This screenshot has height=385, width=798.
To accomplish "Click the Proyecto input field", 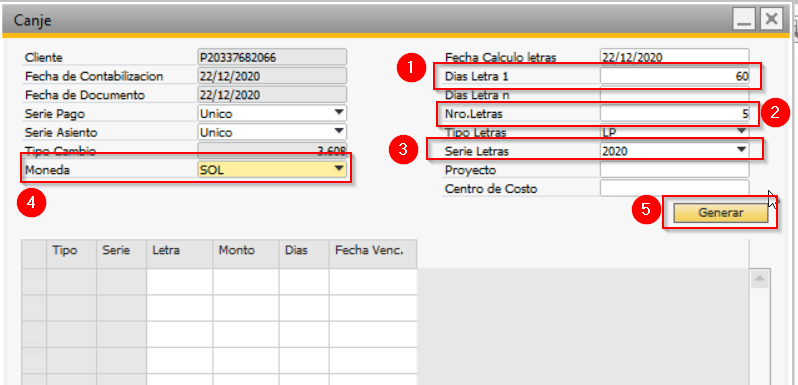I will (674, 170).
